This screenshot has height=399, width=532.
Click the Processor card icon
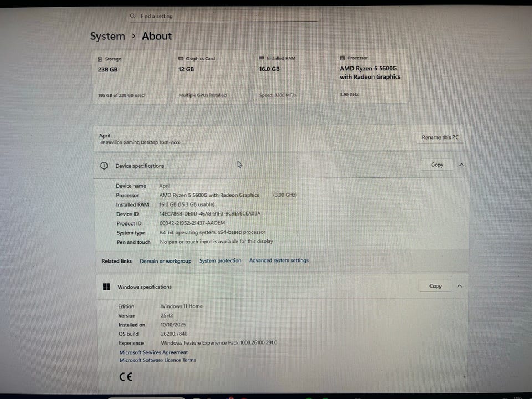tap(342, 58)
